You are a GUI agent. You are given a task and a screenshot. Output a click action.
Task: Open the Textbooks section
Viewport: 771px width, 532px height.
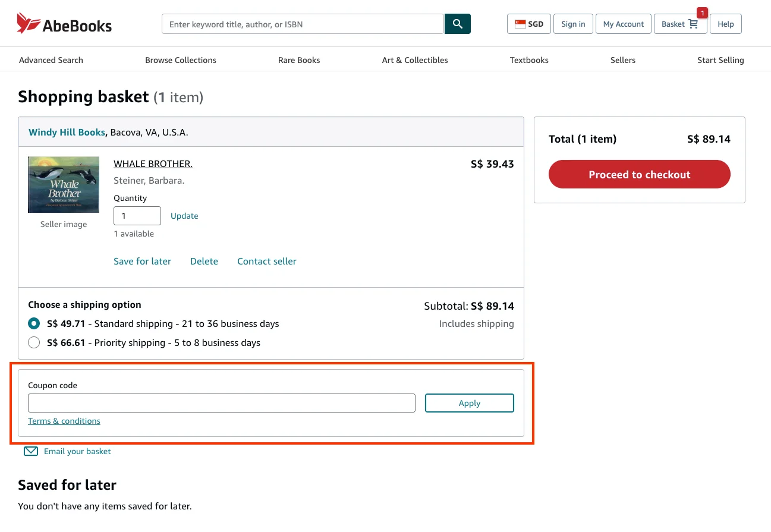coord(529,60)
